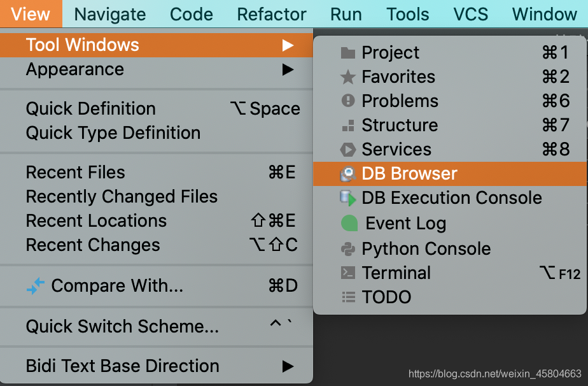Choose Quick Switch Scheme option
Viewport: 588px width, 386px height.
[122, 327]
